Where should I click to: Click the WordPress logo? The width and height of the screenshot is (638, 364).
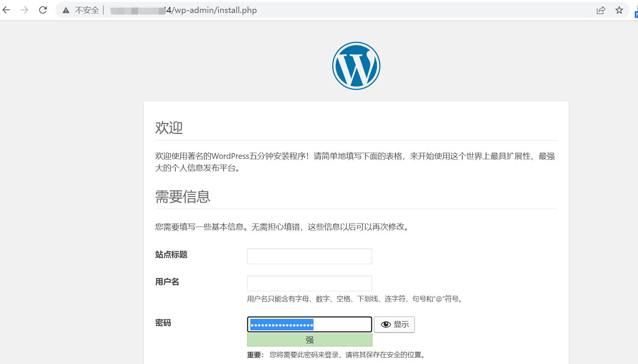pos(356,65)
